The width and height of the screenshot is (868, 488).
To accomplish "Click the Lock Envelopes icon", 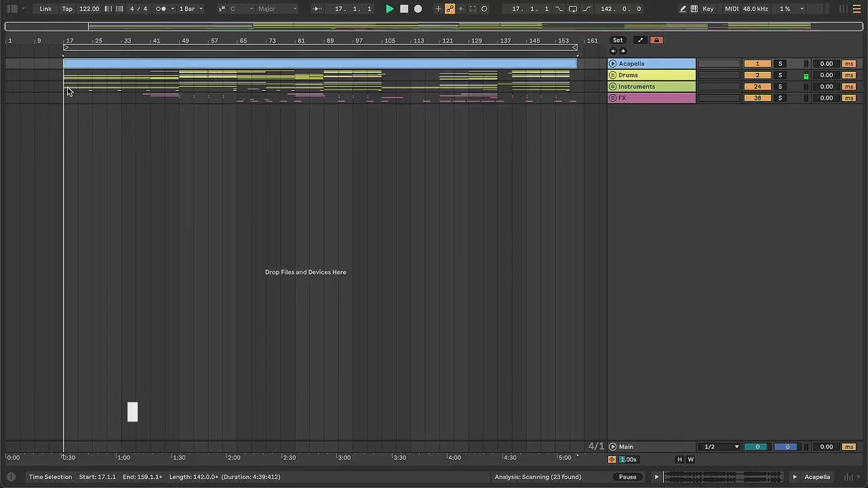I will pos(656,40).
